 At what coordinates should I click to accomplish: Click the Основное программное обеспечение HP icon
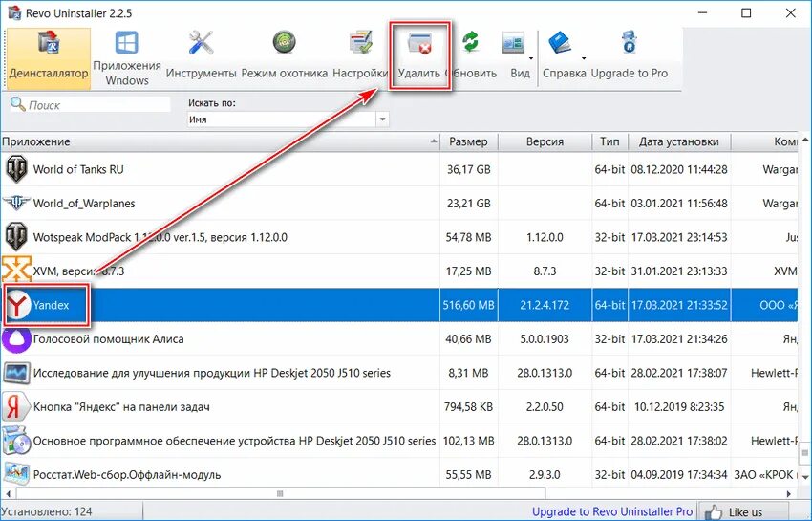click(x=16, y=441)
